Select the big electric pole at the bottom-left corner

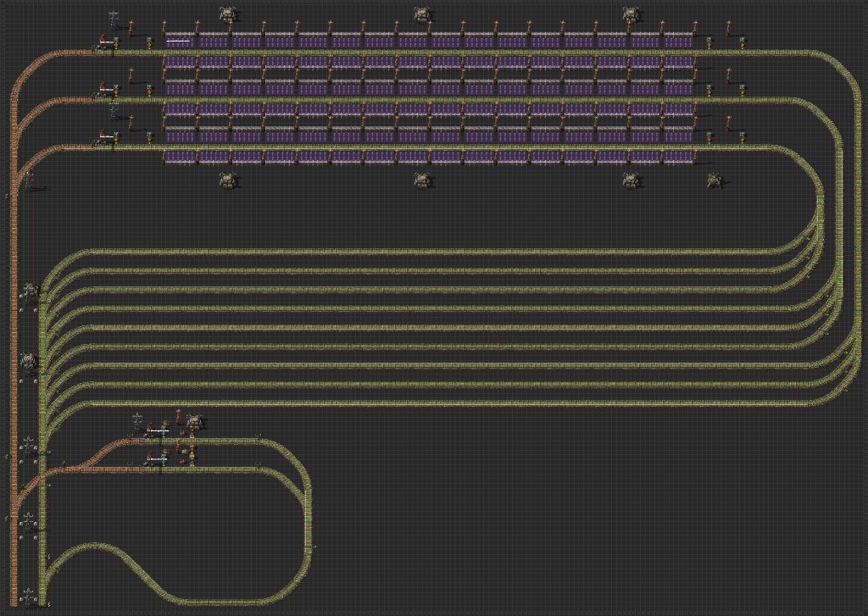pos(28,597)
